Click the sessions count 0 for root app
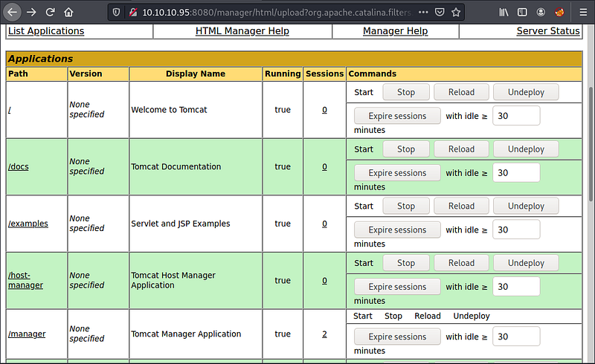The width and height of the screenshot is (595, 364). pos(324,110)
